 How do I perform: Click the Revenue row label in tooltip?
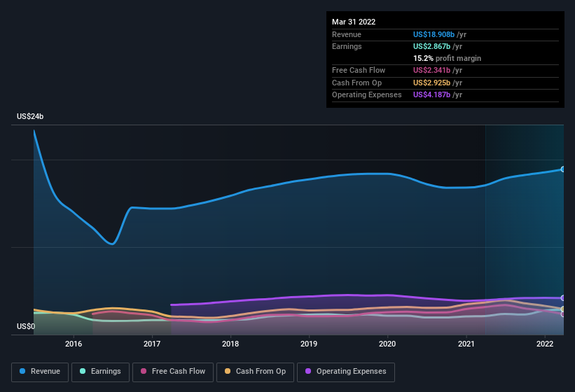click(x=347, y=34)
